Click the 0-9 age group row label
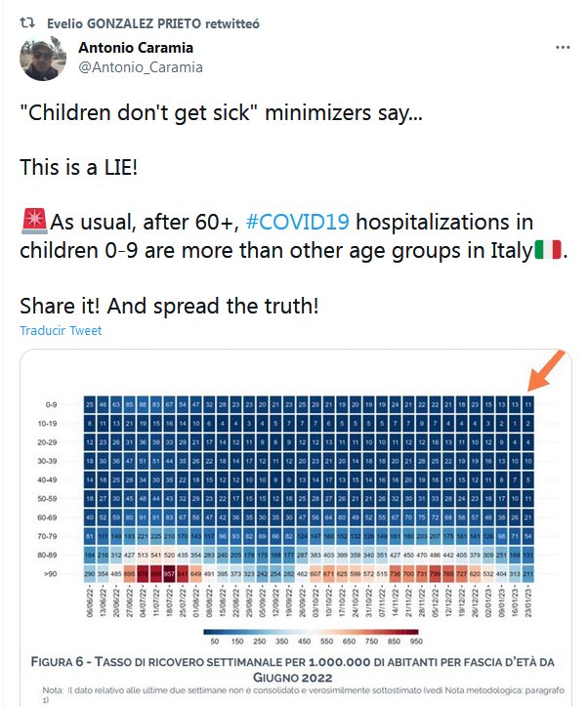Screen dimensions: 588x707 tap(56, 403)
